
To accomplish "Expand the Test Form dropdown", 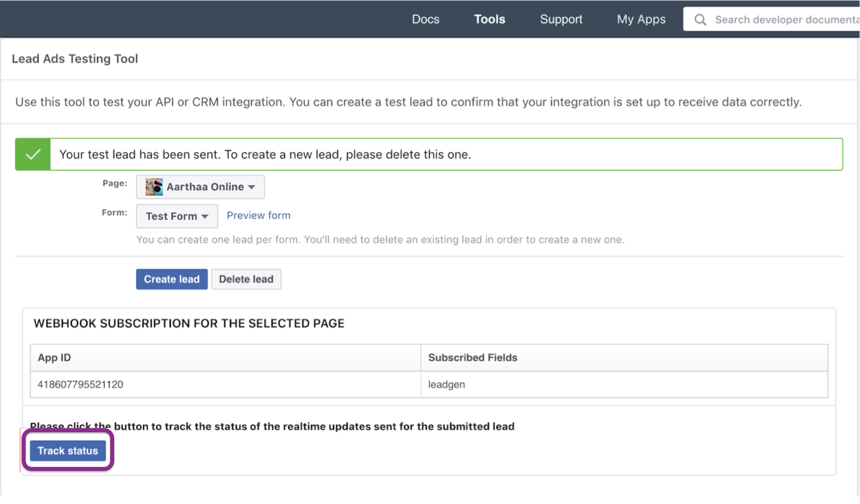I will [177, 216].
